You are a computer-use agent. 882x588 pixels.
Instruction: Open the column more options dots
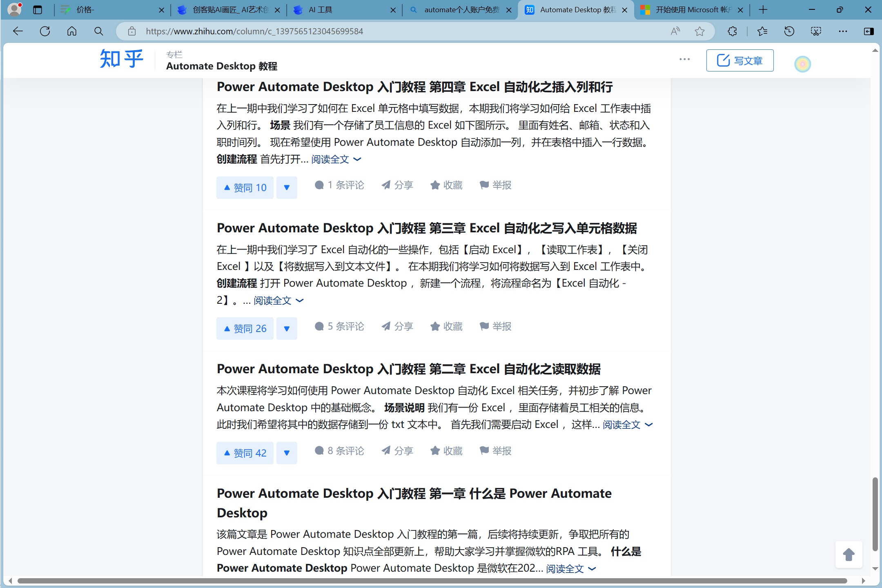coord(685,60)
